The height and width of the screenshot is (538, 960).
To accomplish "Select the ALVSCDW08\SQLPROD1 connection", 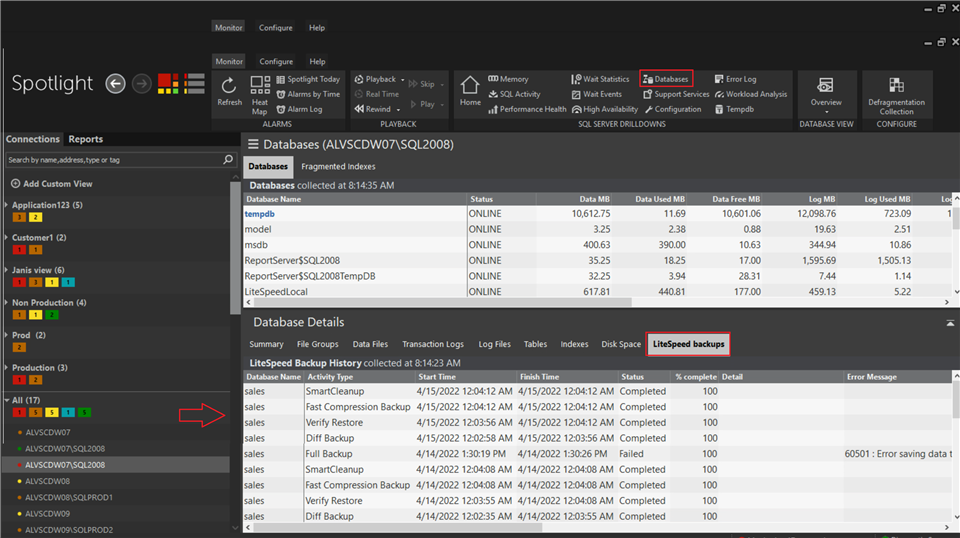I will pyautogui.click(x=69, y=498).
